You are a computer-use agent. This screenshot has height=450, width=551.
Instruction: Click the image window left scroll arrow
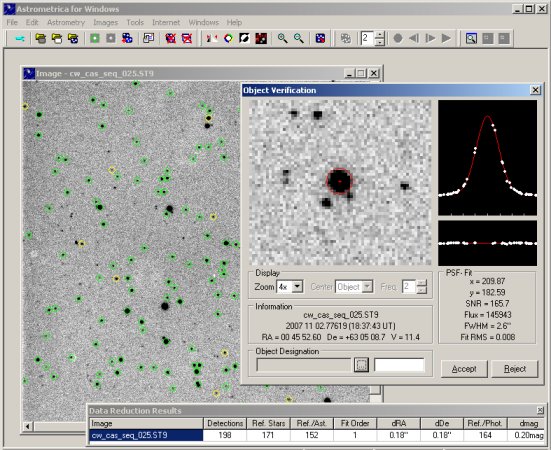pos(28,426)
